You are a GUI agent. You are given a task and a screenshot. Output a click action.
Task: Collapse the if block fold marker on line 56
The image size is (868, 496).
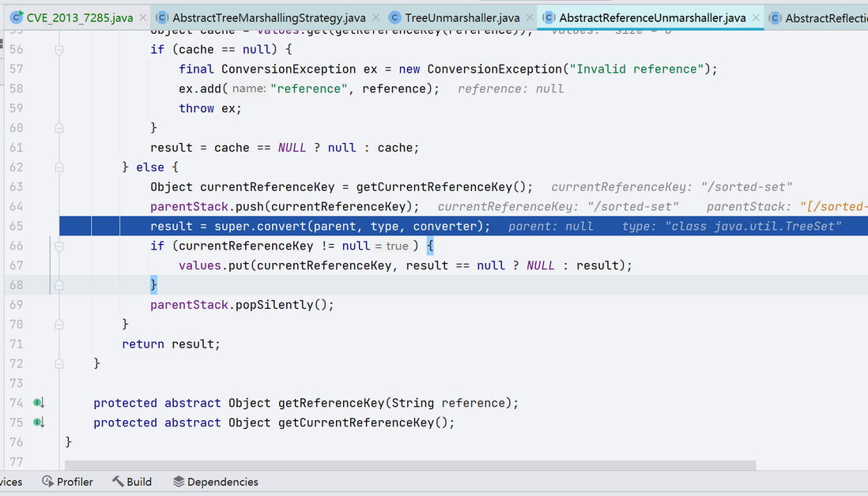[59, 50]
